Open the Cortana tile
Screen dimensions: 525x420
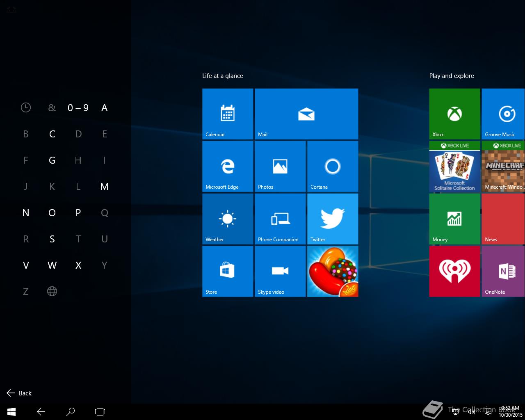333,167
